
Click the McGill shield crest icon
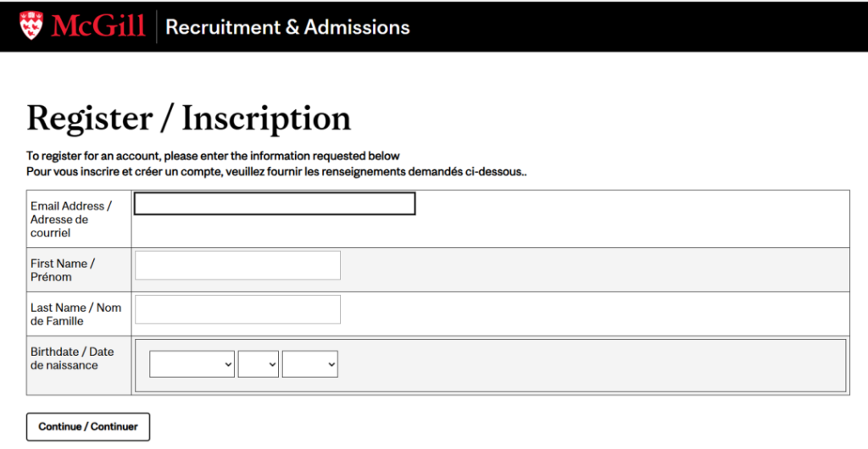(x=31, y=26)
